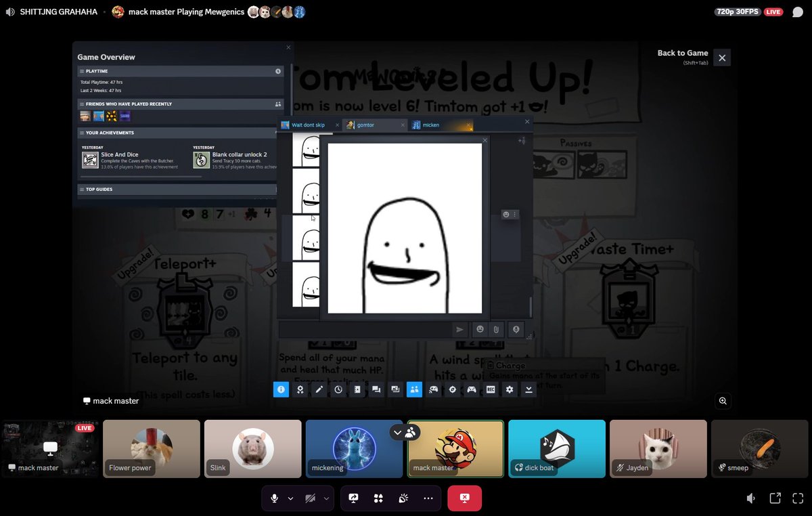Click first friend avatar under recently played
Viewport: 812px width, 516px height.
pos(85,116)
